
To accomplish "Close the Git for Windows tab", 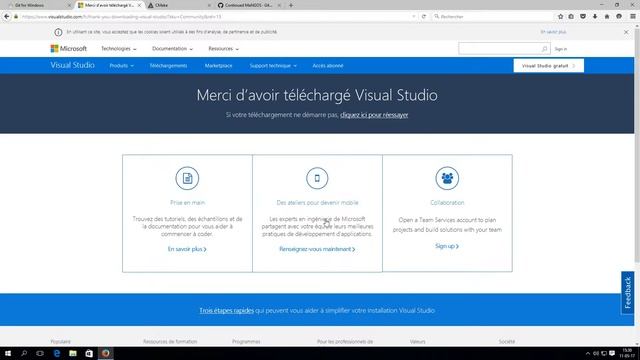I will (x=69, y=5).
